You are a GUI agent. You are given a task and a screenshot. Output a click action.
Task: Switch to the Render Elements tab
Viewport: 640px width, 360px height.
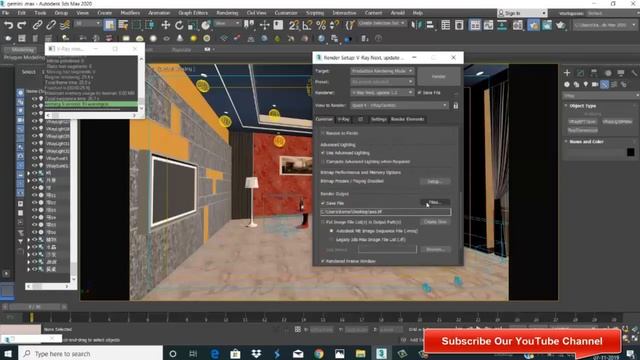point(408,120)
